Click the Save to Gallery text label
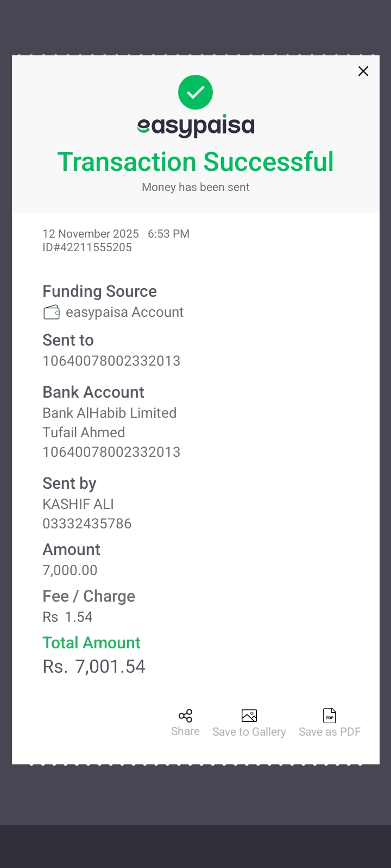The height and width of the screenshot is (868, 391). [249, 732]
